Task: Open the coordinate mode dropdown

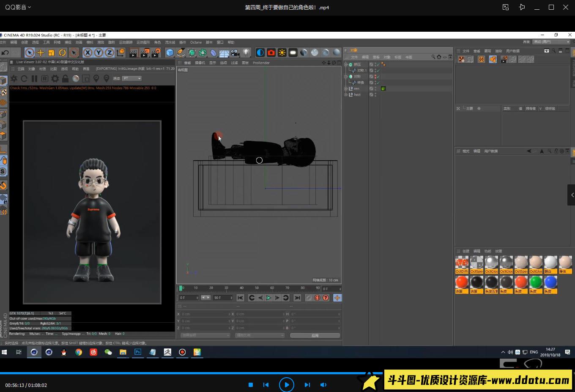Action: 205,335
